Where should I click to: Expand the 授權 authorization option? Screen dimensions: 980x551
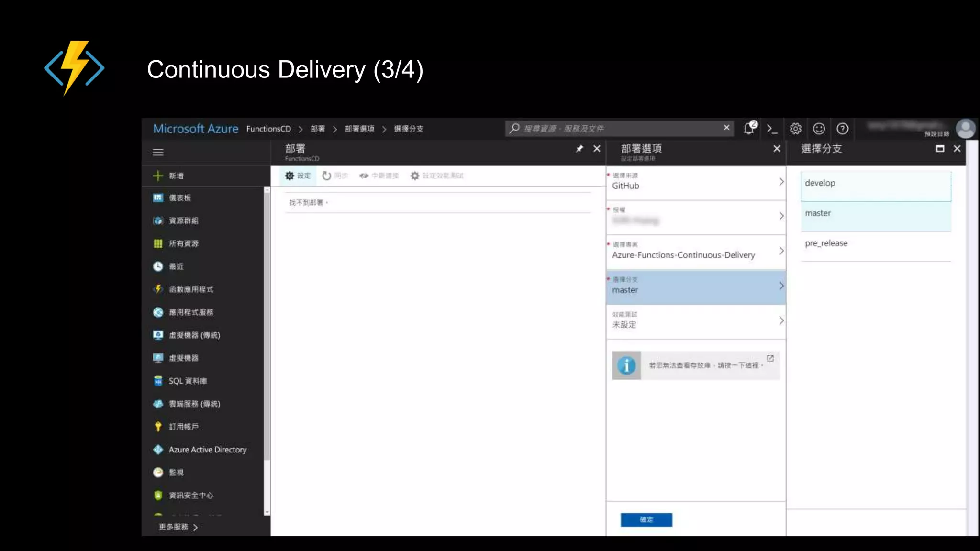tap(696, 217)
